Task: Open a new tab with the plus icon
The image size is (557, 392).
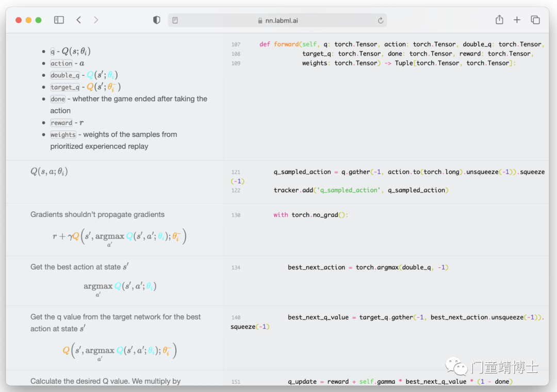Action: pyautogui.click(x=517, y=20)
